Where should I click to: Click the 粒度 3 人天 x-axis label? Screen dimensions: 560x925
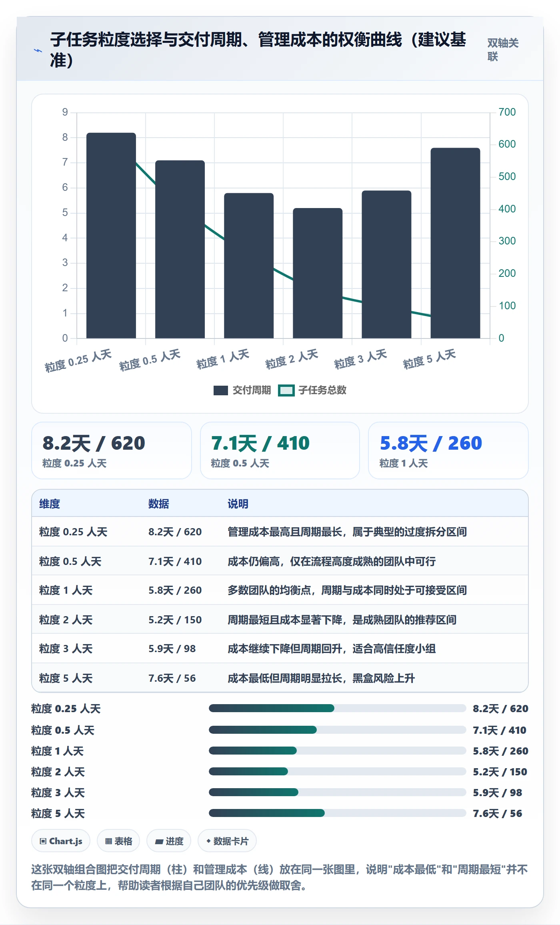click(x=361, y=359)
